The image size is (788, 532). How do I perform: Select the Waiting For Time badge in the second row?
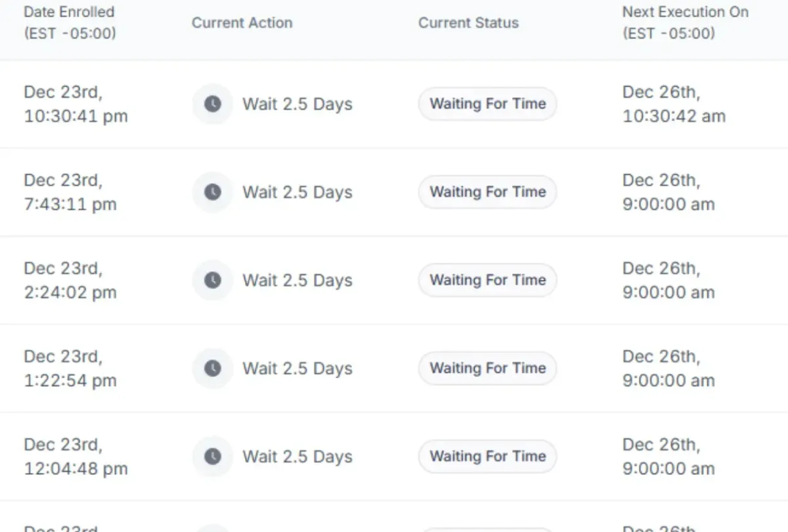pyautogui.click(x=487, y=192)
